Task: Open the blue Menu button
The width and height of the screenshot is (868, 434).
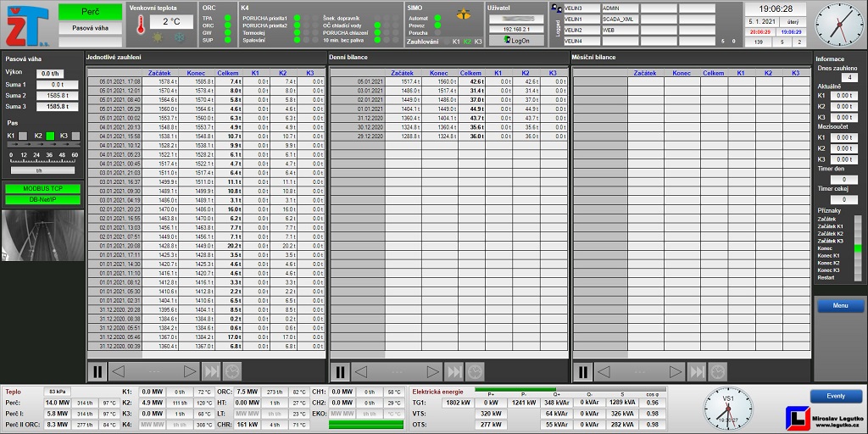Action: click(x=839, y=305)
